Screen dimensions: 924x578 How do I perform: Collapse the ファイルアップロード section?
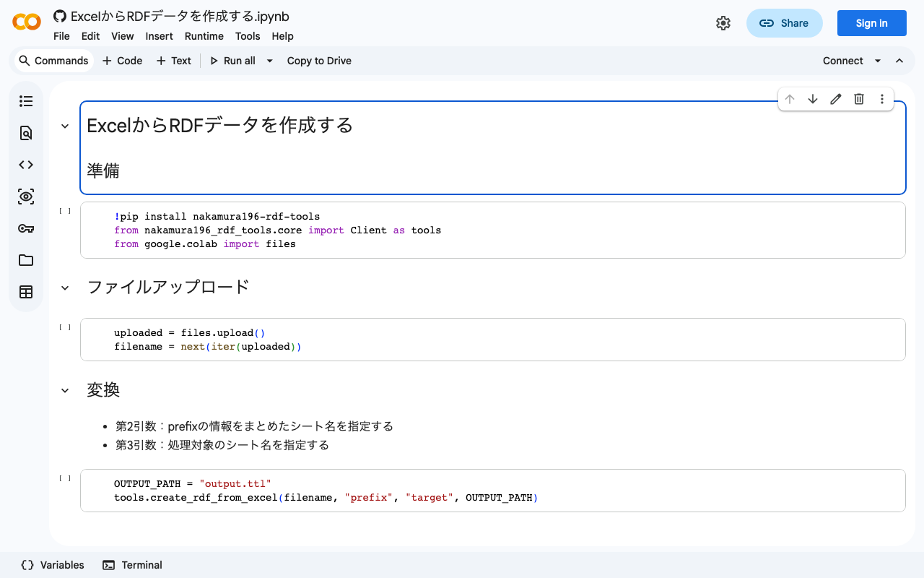click(x=64, y=287)
